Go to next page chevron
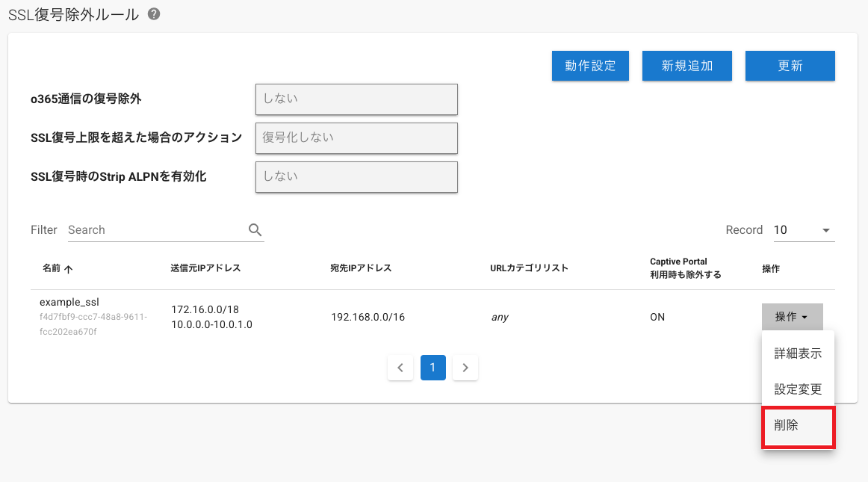The height and width of the screenshot is (482, 868). (x=465, y=368)
